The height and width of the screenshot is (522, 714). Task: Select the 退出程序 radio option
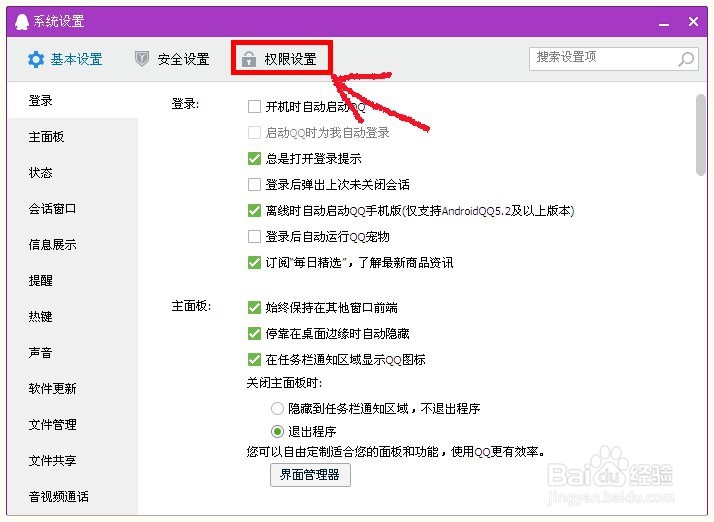click(277, 431)
